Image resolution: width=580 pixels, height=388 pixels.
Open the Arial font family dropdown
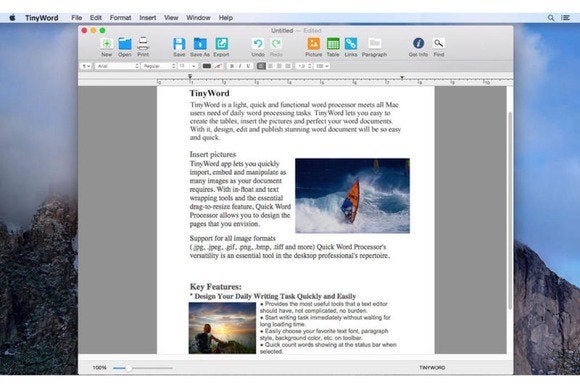click(x=117, y=66)
